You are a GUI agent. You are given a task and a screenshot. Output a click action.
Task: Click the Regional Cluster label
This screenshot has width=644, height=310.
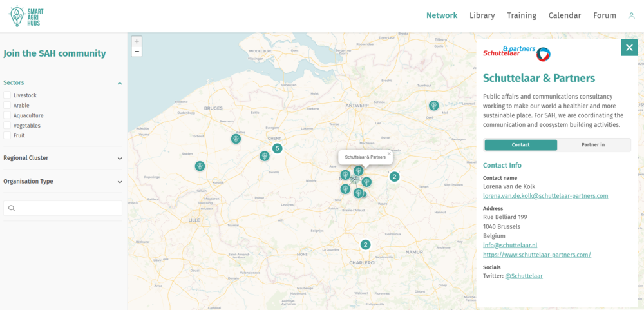pyautogui.click(x=26, y=158)
